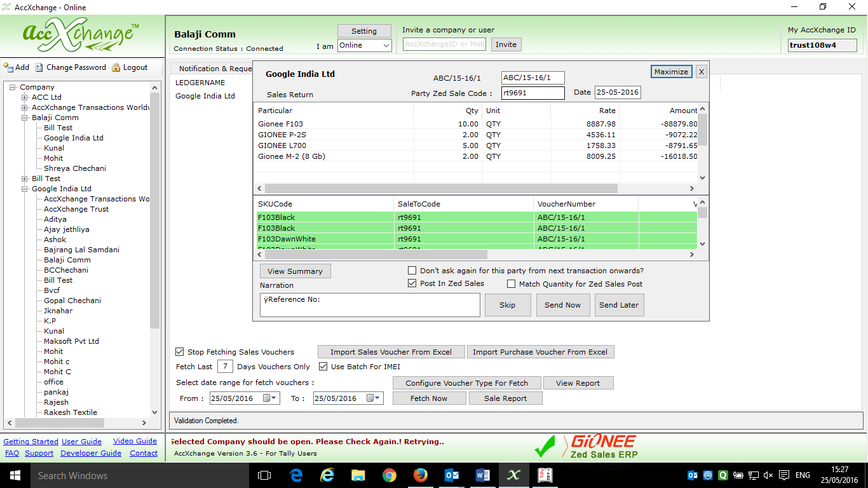Click Send Later button
Screen dimensions: 868x488
619,305
